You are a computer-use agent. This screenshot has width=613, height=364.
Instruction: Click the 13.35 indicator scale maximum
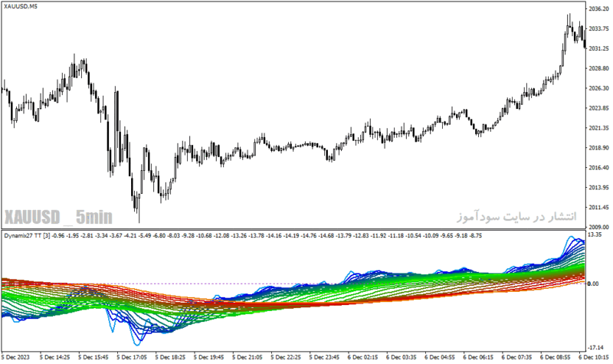595,234
